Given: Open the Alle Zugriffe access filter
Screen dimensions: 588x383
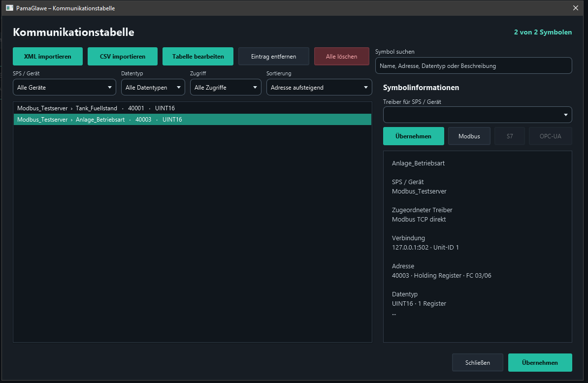Looking at the screenshot, I should tap(226, 87).
